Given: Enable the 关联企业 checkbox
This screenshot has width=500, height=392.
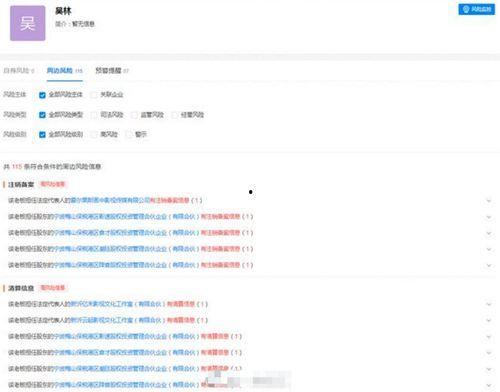Looking at the screenshot, I should click(x=94, y=95).
